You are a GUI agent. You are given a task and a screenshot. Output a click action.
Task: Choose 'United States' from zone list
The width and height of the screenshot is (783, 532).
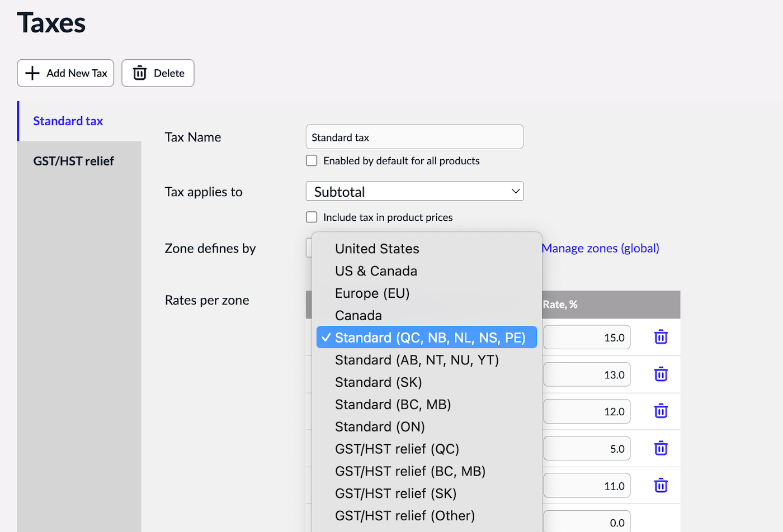pos(377,249)
